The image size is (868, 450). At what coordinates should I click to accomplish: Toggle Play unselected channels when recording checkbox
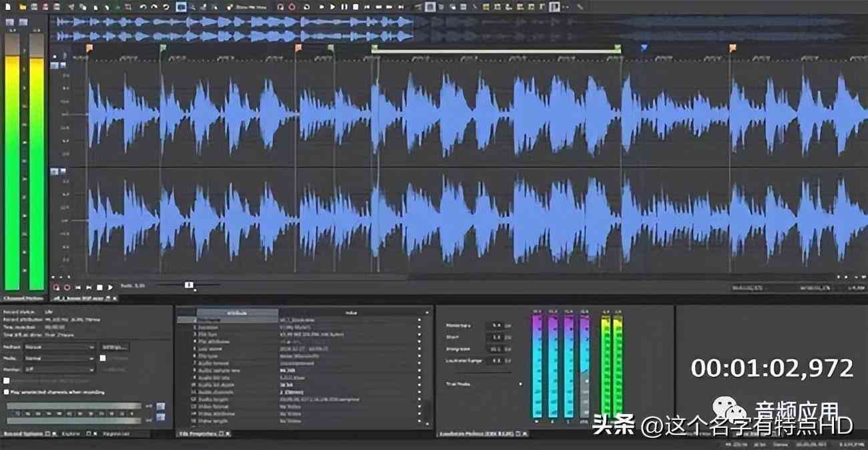pyautogui.click(x=7, y=392)
